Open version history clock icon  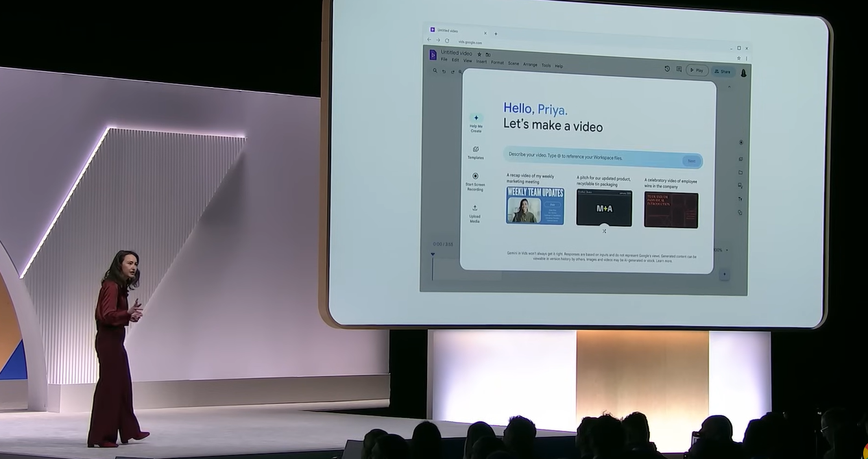point(667,69)
